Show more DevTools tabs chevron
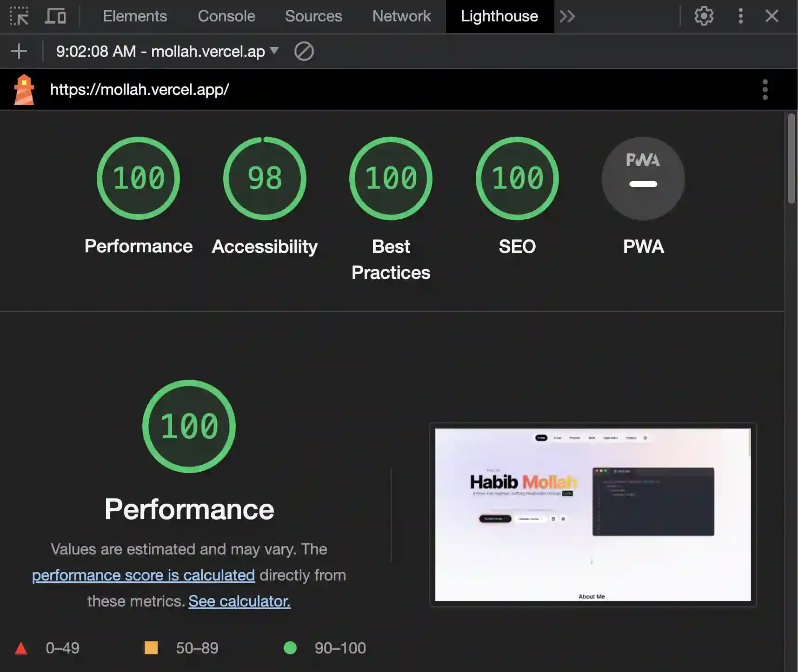Image resolution: width=798 pixels, height=672 pixels. tap(567, 16)
